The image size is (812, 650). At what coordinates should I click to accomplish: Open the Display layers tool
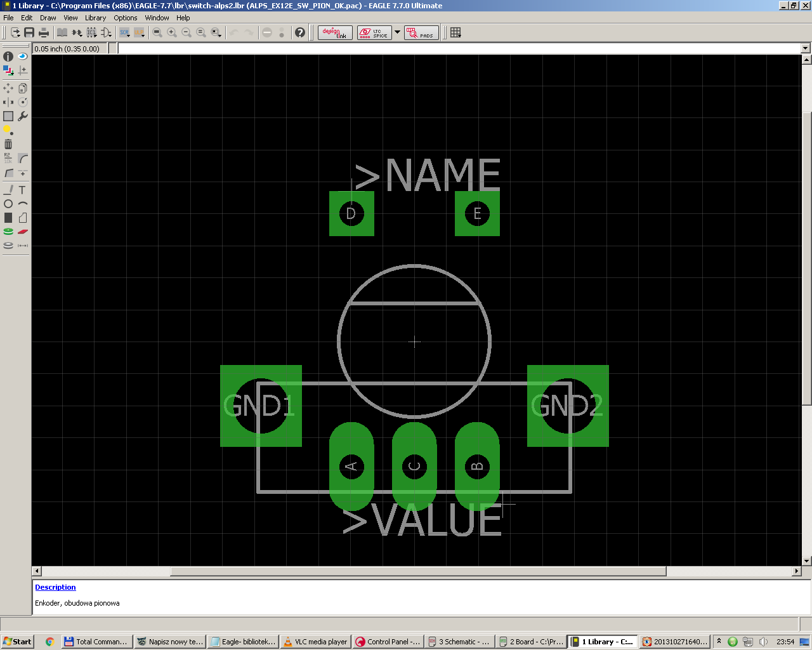click(8, 70)
